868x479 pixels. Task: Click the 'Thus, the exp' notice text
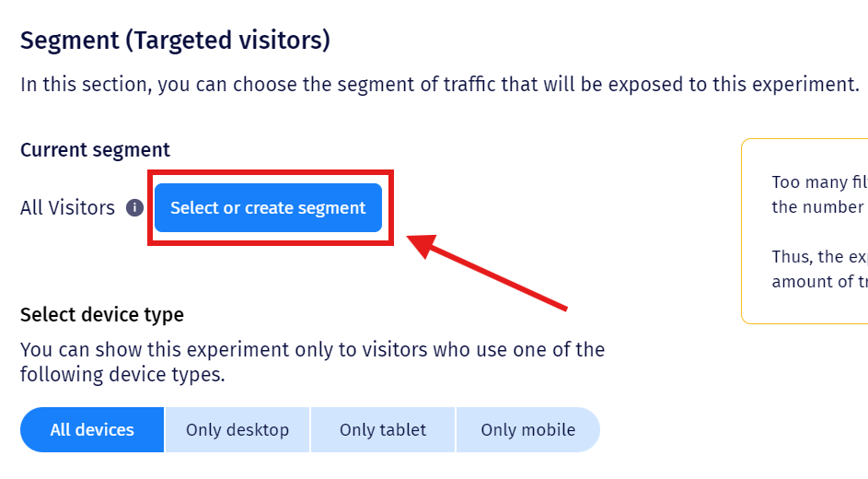click(817, 257)
